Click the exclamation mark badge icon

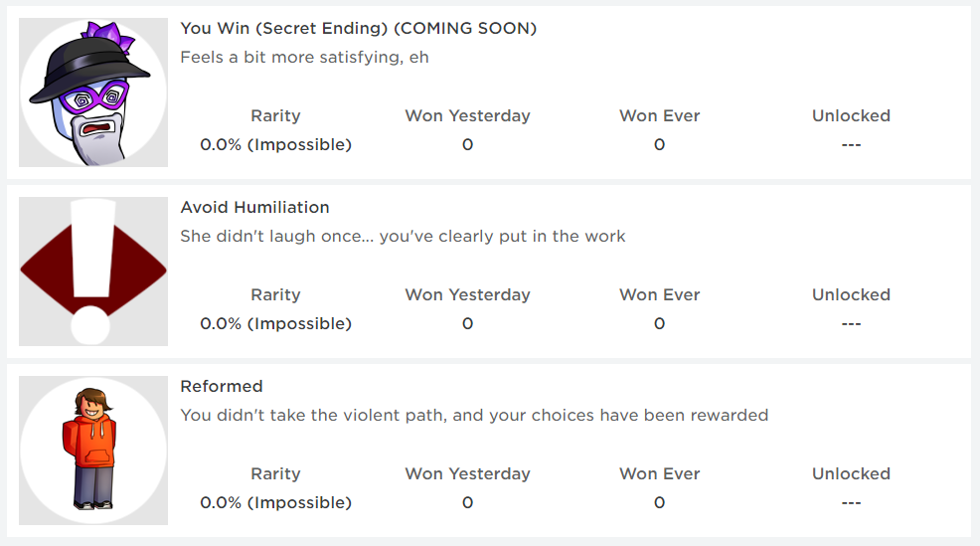pyautogui.click(x=93, y=272)
